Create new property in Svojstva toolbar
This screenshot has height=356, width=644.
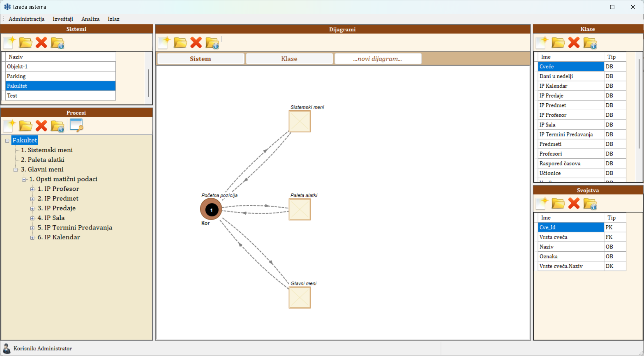[x=542, y=203]
